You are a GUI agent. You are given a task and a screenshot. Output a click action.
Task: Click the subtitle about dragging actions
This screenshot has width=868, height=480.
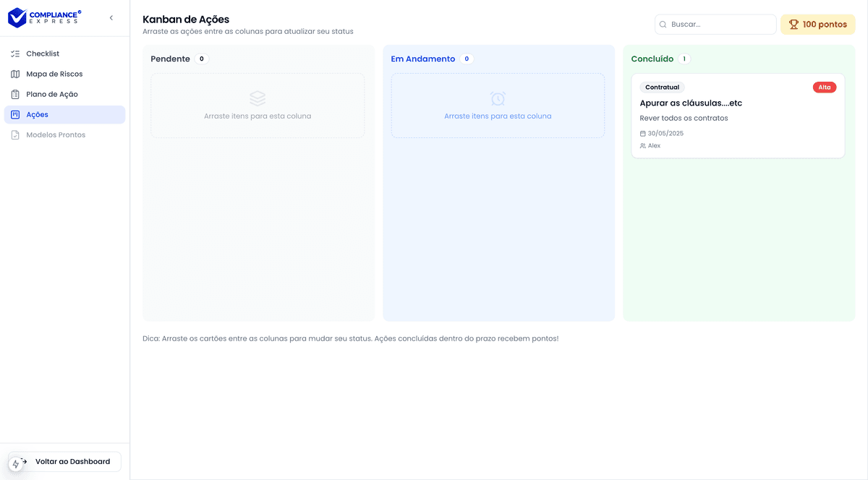tap(248, 32)
